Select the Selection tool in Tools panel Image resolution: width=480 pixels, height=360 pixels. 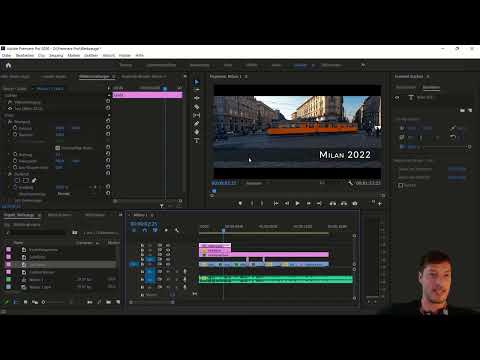tap(196, 82)
